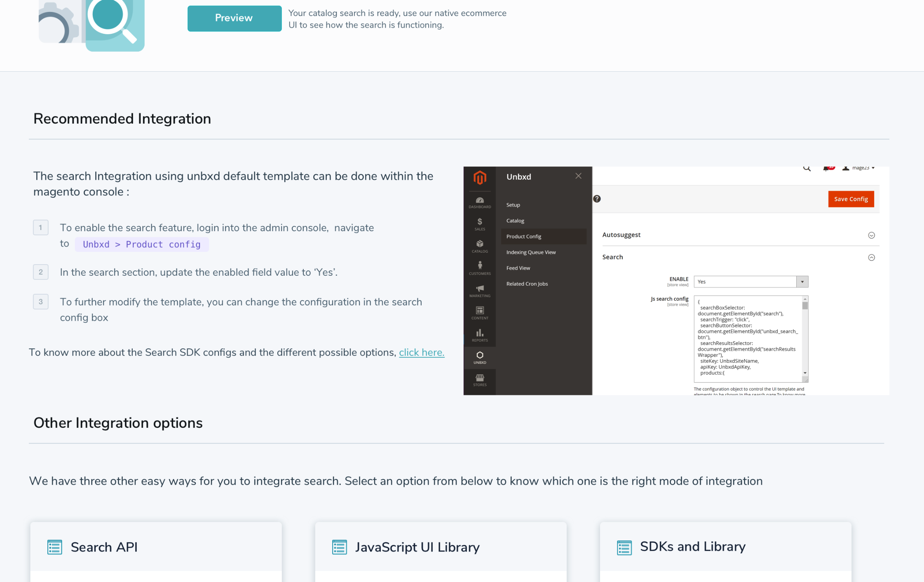
Task: Close the Unbxd flyout menu
Action: click(x=578, y=176)
